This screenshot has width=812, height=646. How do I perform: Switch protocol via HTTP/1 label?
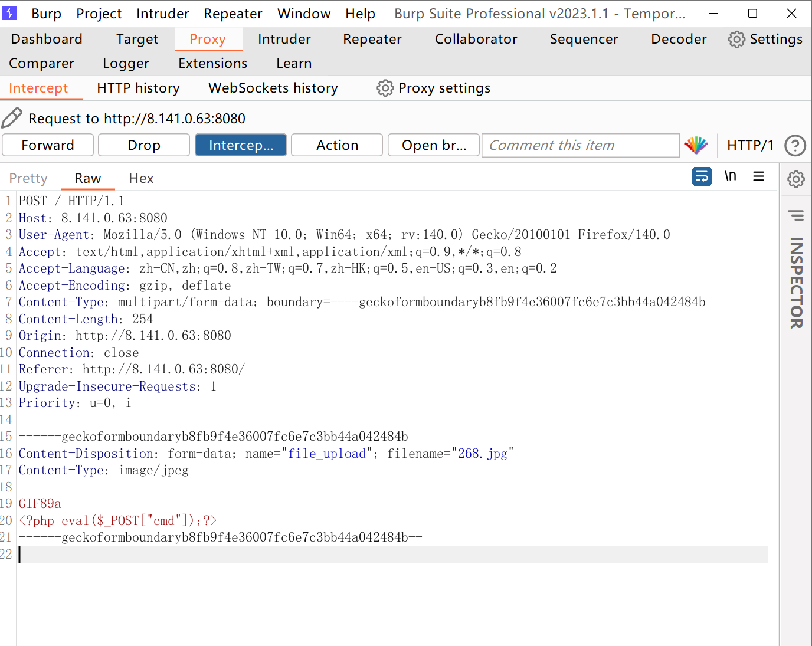(x=750, y=145)
